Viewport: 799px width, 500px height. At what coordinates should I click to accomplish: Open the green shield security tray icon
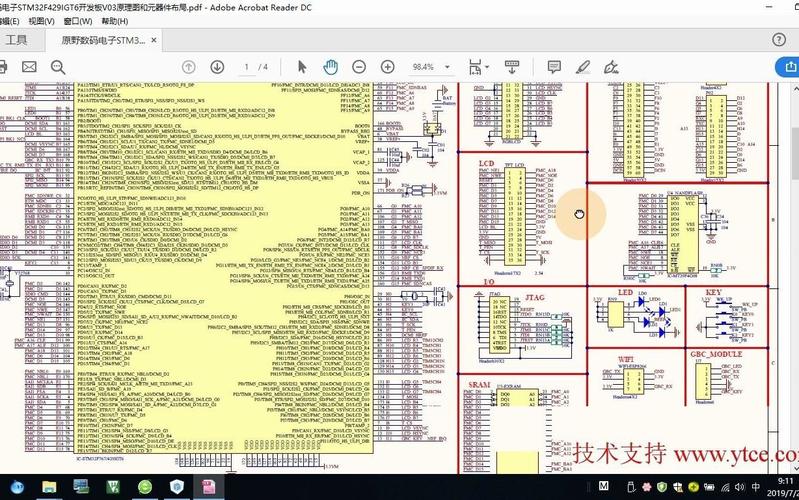coord(662,487)
